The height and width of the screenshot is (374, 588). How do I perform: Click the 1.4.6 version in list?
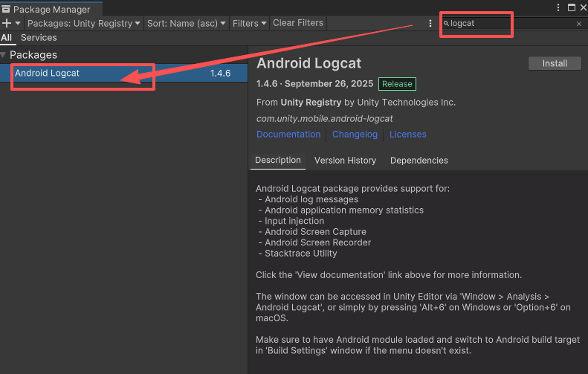pyautogui.click(x=220, y=73)
